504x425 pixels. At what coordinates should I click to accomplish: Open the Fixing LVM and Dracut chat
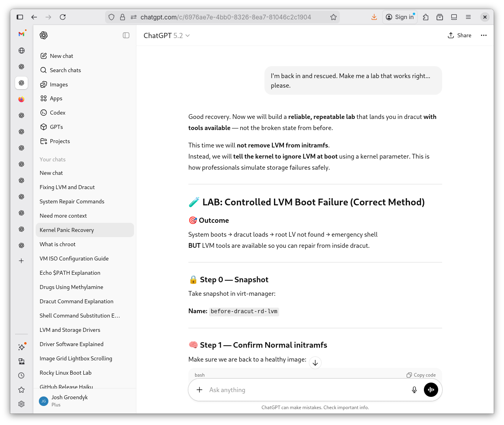coord(67,187)
